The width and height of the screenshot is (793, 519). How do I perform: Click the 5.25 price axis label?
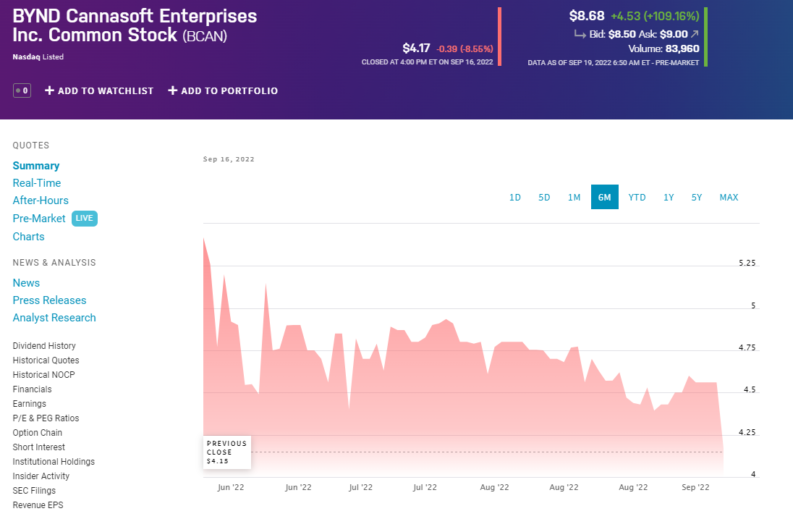(x=747, y=263)
